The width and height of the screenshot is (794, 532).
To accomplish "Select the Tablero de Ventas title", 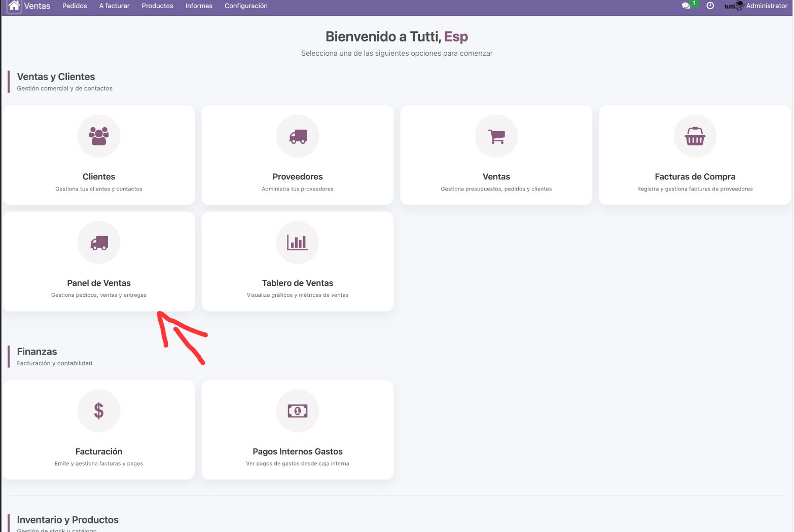I will click(x=298, y=283).
